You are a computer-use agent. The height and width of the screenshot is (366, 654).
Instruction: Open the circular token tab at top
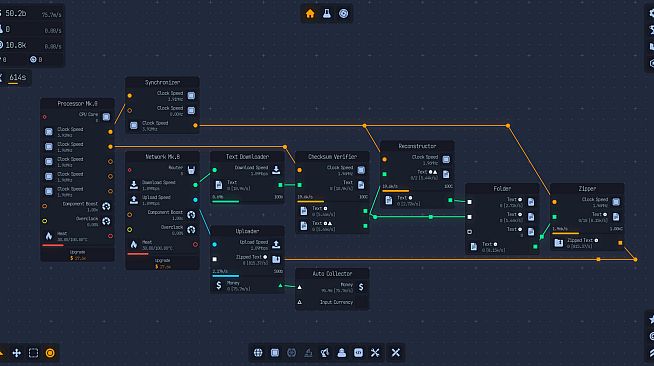[343, 14]
